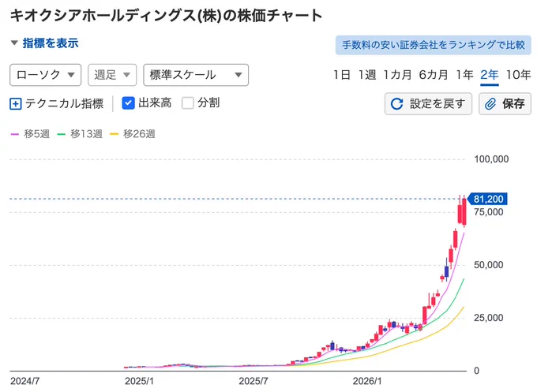Switch to the 1週 range tab
The width and height of the screenshot is (537, 392).
coord(366,75)
